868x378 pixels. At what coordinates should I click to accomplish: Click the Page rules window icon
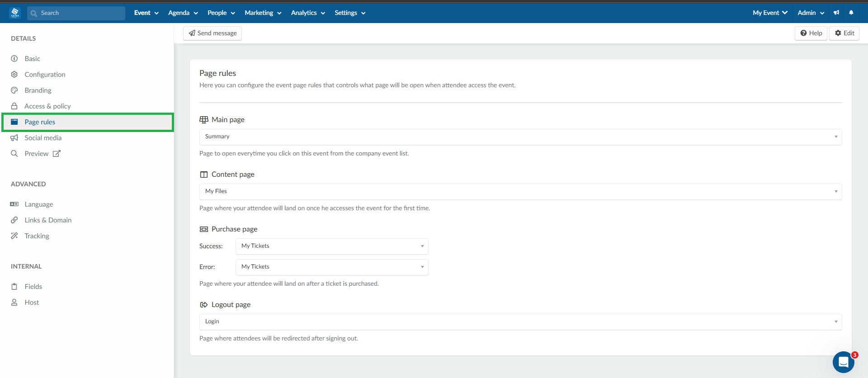(14, 122)
